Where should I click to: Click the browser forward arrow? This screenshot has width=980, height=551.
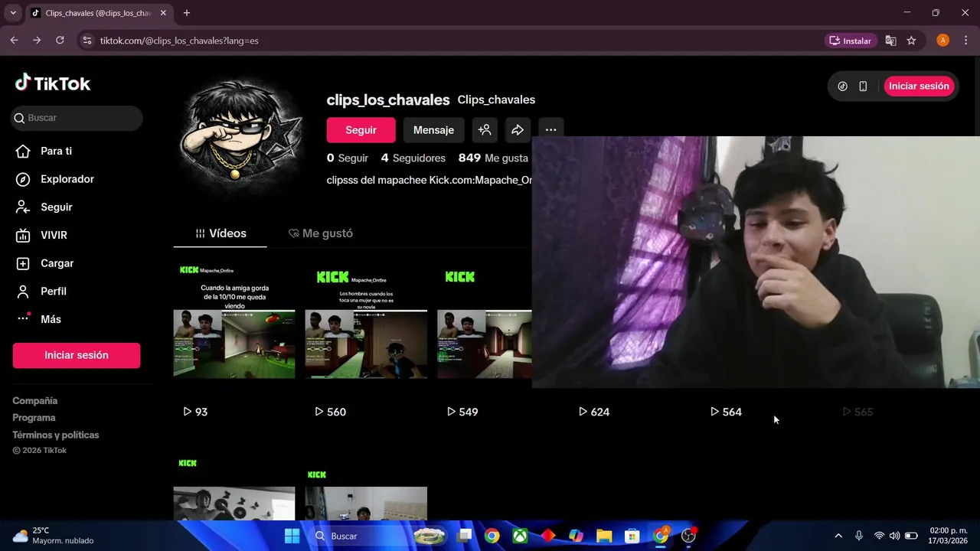pos(37,41)
